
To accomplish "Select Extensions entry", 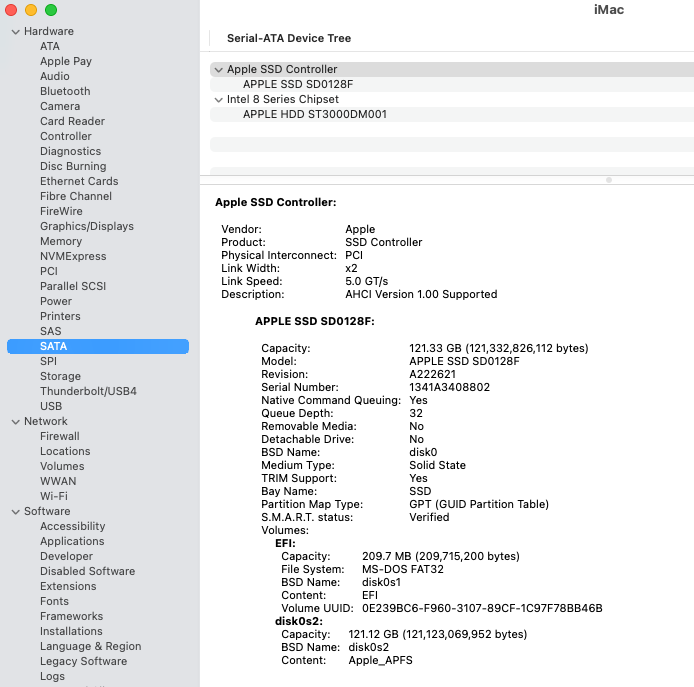I will pyautogui.click(x=68, y=587).
